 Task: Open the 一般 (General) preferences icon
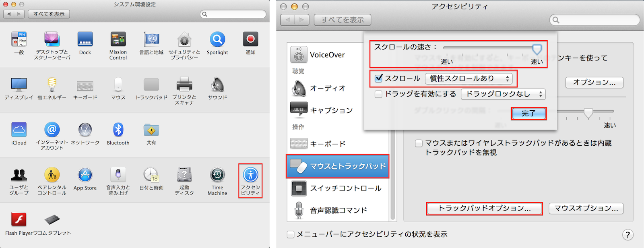tap(19, 39)
